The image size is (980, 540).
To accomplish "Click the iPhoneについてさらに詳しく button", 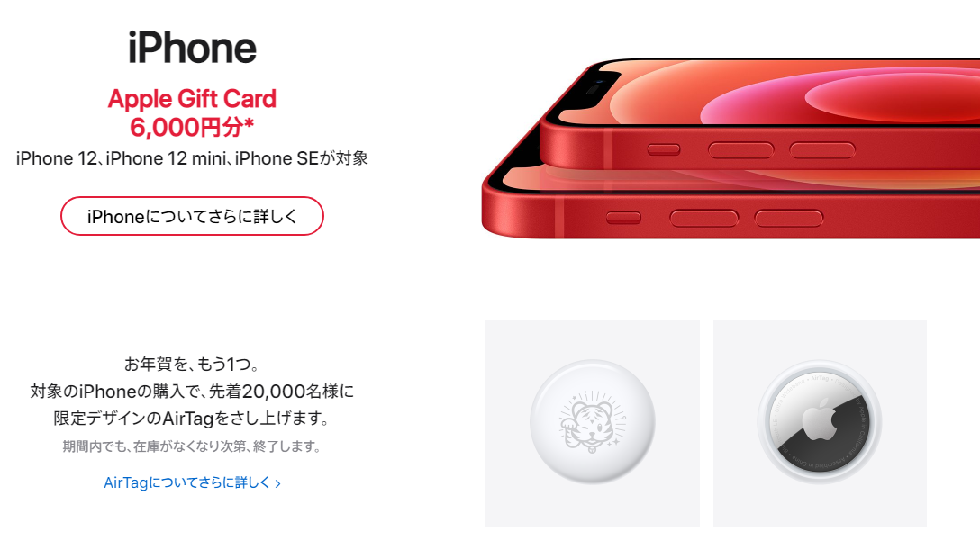I will point(192,216).
